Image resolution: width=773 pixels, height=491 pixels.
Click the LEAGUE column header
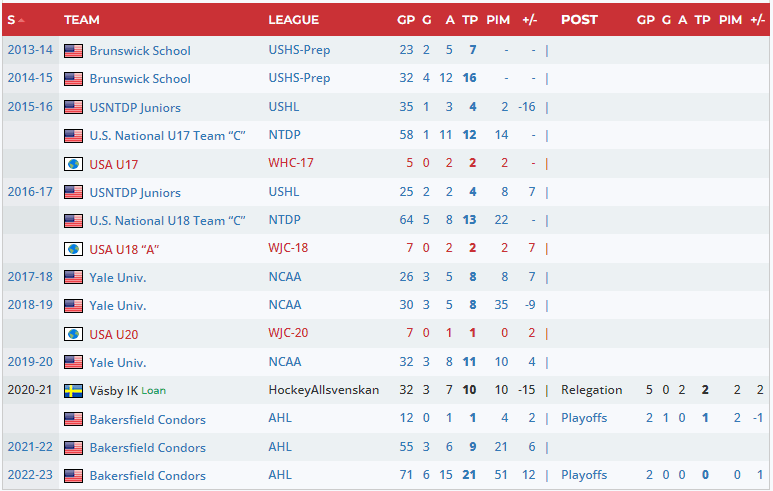(x=293, y=20)
